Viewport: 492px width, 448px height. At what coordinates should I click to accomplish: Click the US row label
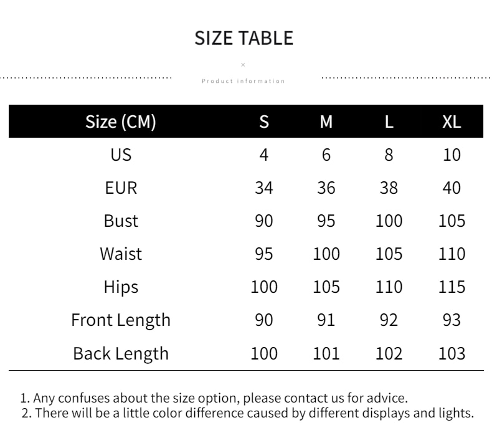(121, 155)
